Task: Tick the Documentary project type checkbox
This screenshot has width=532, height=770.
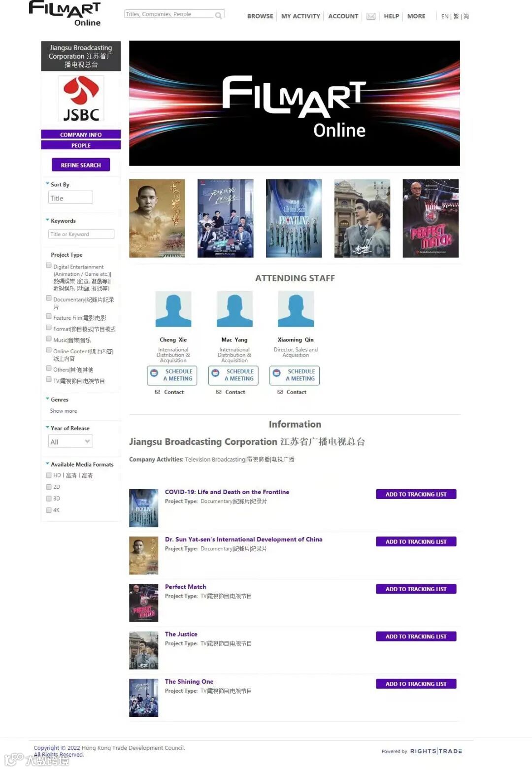Action: (x=49, y=298)
